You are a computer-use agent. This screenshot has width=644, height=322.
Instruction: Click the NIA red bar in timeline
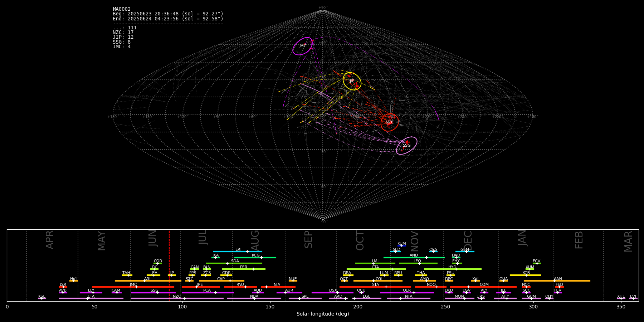coord(278,287)
